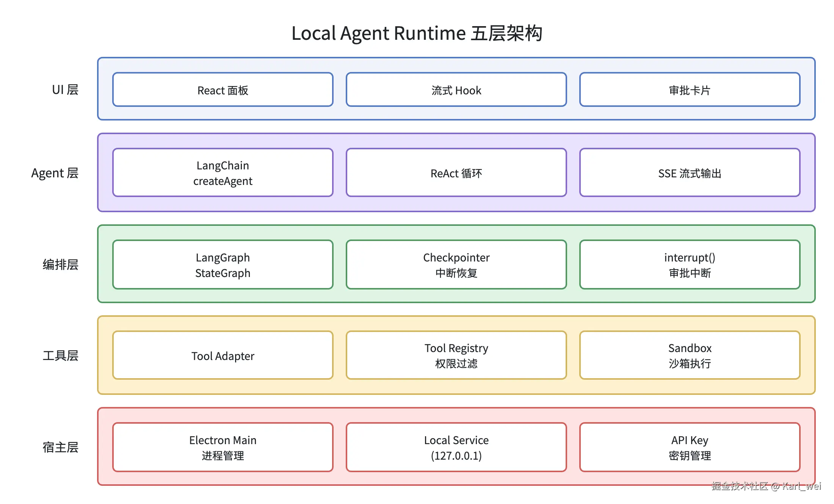The image size is (834, 504).
Task: Select the 'Local Service (127.0.0.1)' box
Action: pyautogui.click(x=456, y=447)
